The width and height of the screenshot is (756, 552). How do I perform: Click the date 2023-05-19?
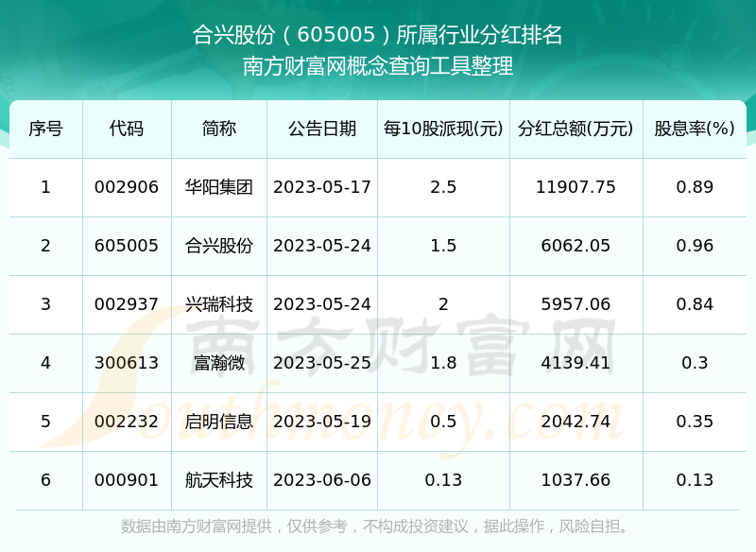322,422
